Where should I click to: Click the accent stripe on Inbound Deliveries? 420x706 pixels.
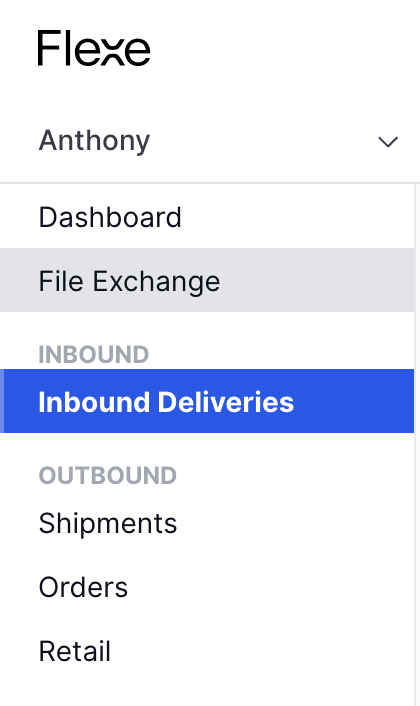click(2, 401)
